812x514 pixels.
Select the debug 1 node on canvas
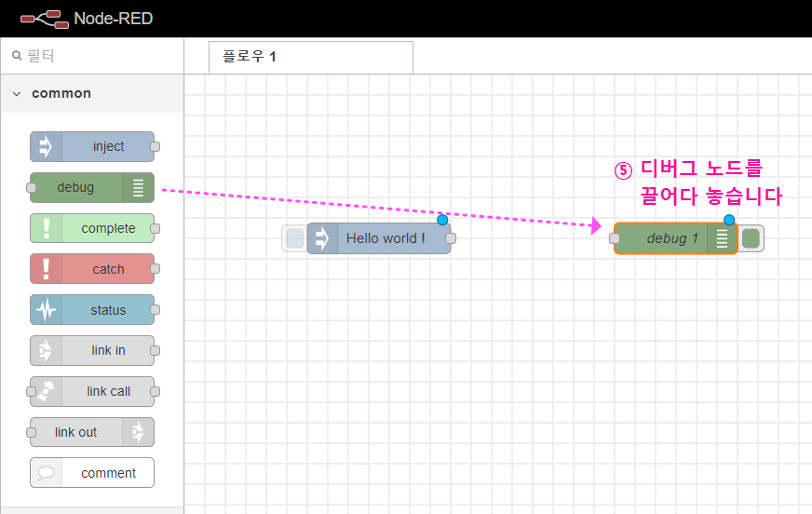tap(676, 238)
